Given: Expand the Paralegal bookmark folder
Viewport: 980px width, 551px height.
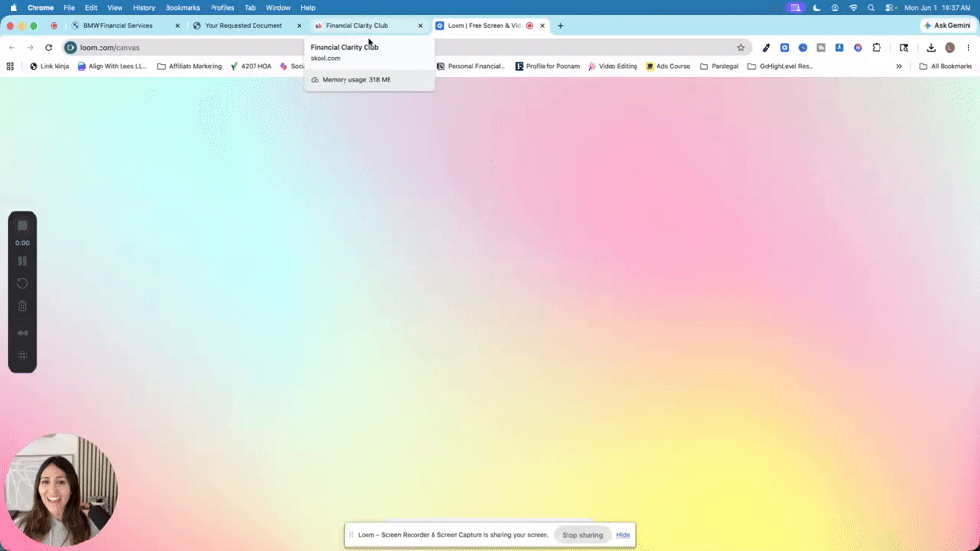Looking at the screenshot, I should pos(719,66).
